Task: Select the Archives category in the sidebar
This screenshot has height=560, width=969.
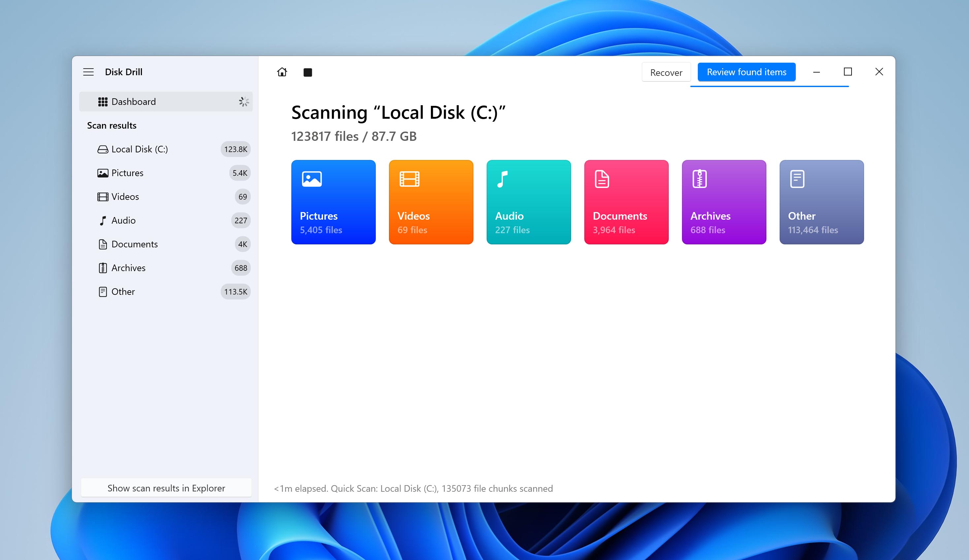Action: pyautogui.click(x=128, y=267)
